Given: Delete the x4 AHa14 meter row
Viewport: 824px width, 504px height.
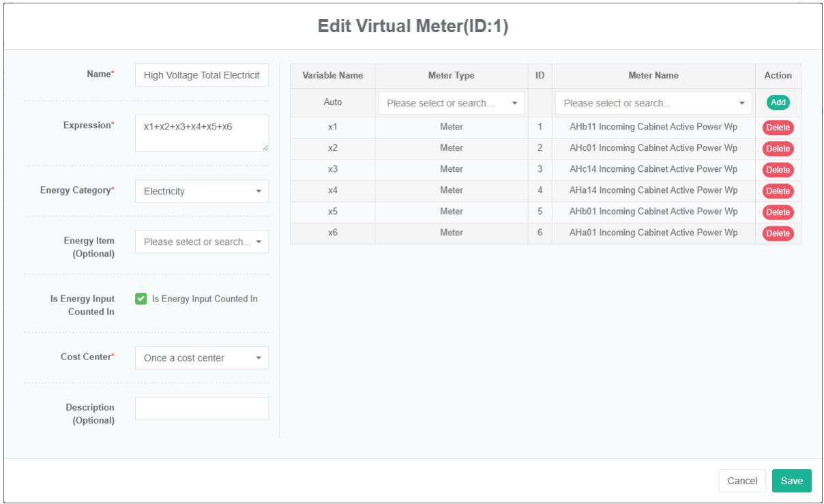Looking at the screenshot, I should (x=778, y=191).
